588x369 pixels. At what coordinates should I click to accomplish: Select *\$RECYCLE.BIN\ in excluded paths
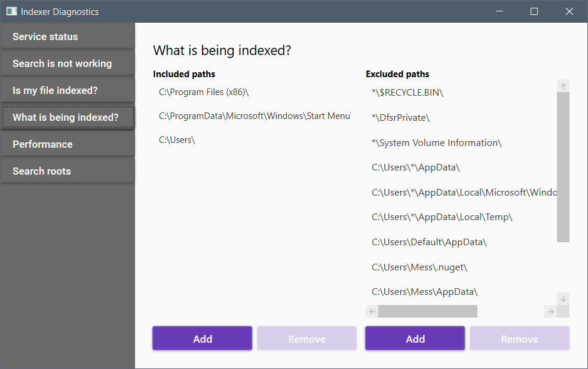point(407,93)
